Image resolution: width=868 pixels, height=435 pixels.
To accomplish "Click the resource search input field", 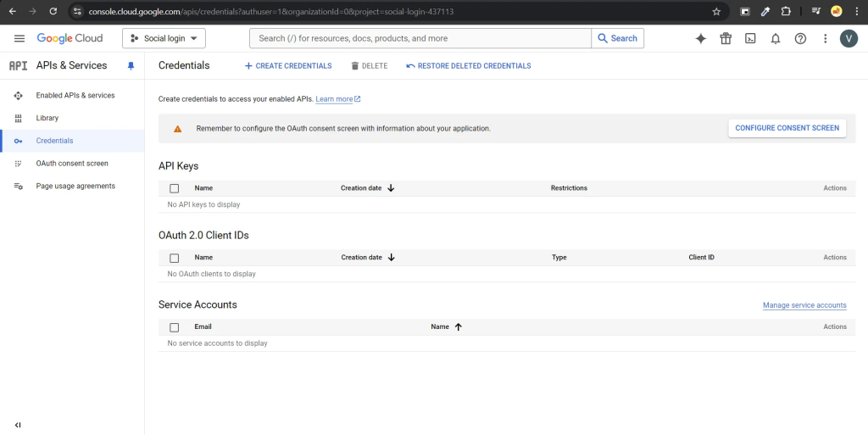I will click(420, 38).
